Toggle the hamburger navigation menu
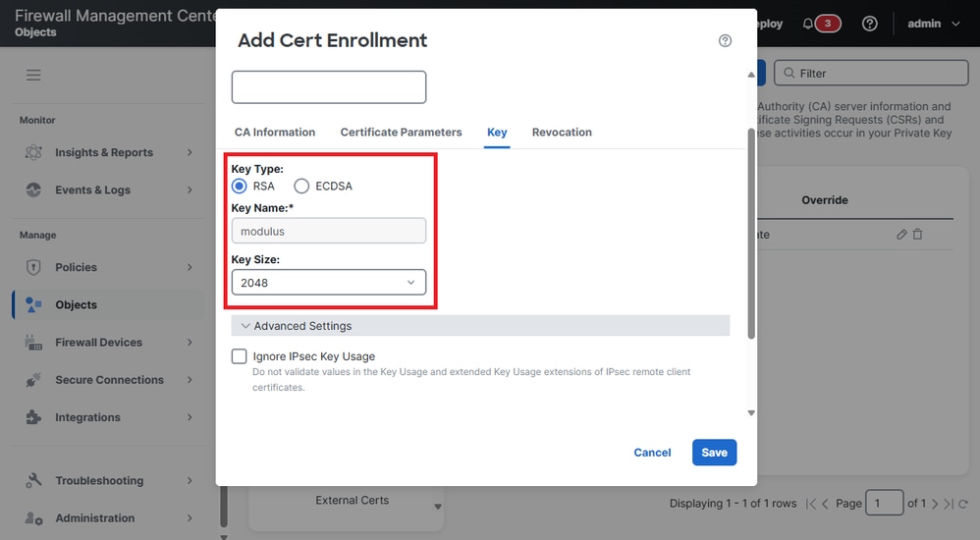This screenshot has height=540, width=980. (x=33, y=75)
